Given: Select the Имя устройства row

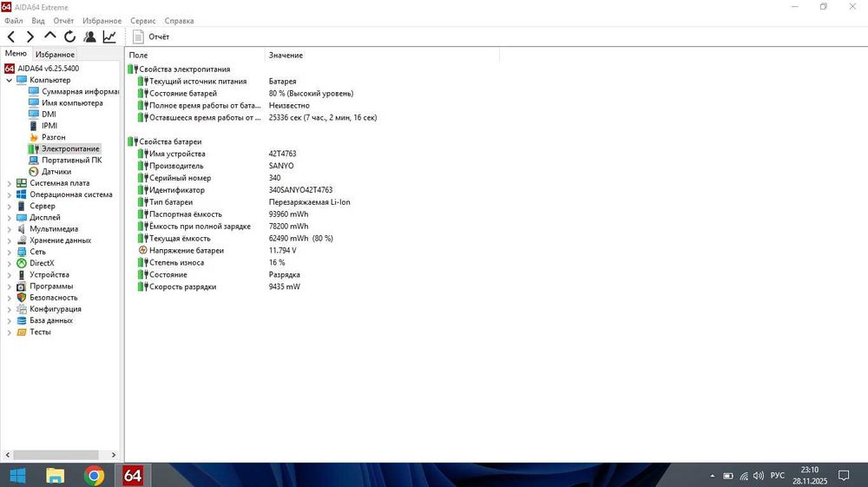Looking at the screenshot, I should coord(312,154).
